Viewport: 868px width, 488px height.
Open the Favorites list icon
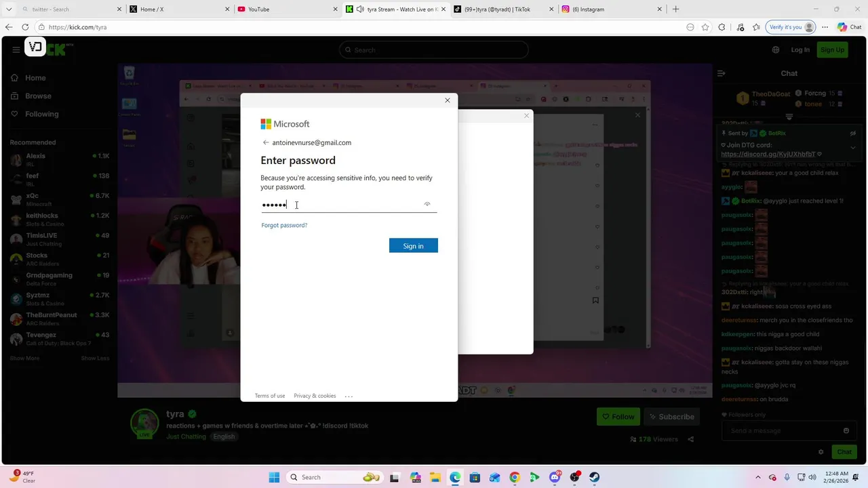(x=756, y=27)
